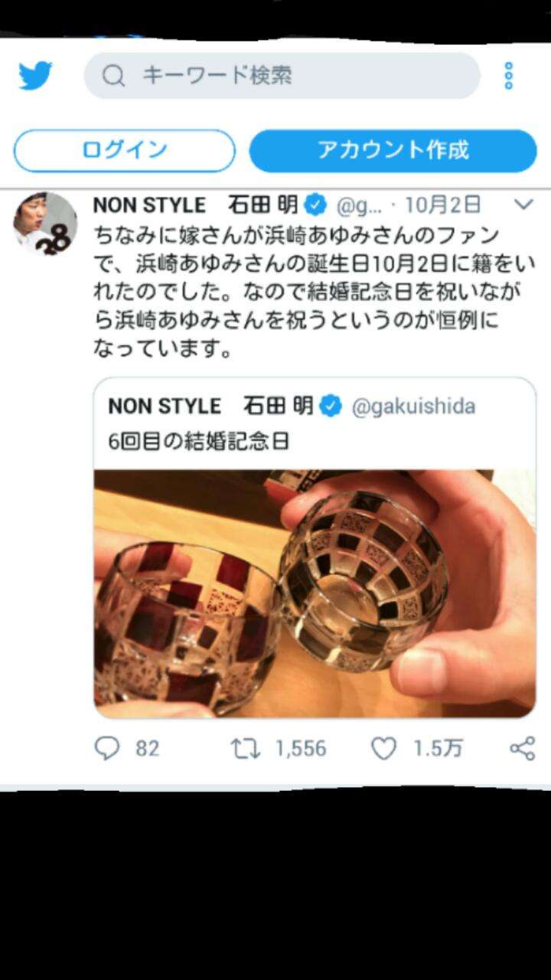Open the quoted tweet 6回目の結婚記念日

coord(315,547)
